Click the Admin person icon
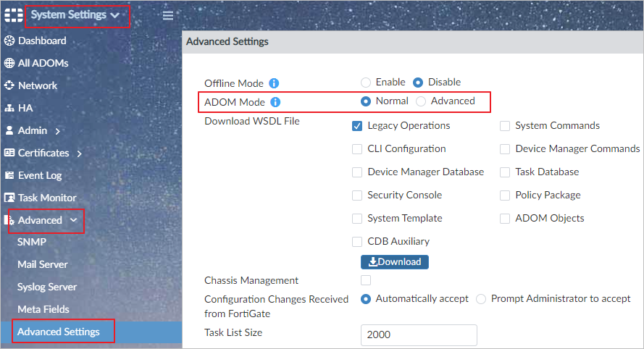This screenshot has width=644, height=349. click(x=9, y=130)
